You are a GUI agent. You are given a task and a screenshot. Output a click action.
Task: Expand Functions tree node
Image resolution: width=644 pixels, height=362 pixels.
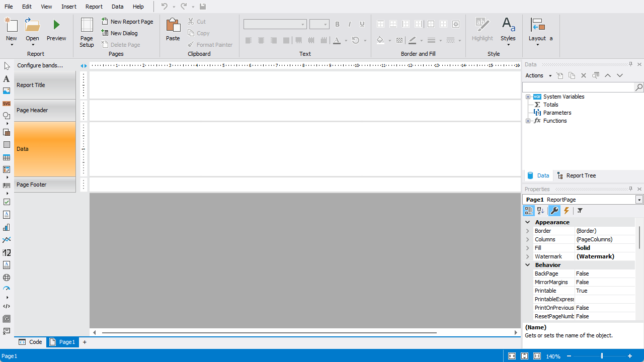(528, 121)
